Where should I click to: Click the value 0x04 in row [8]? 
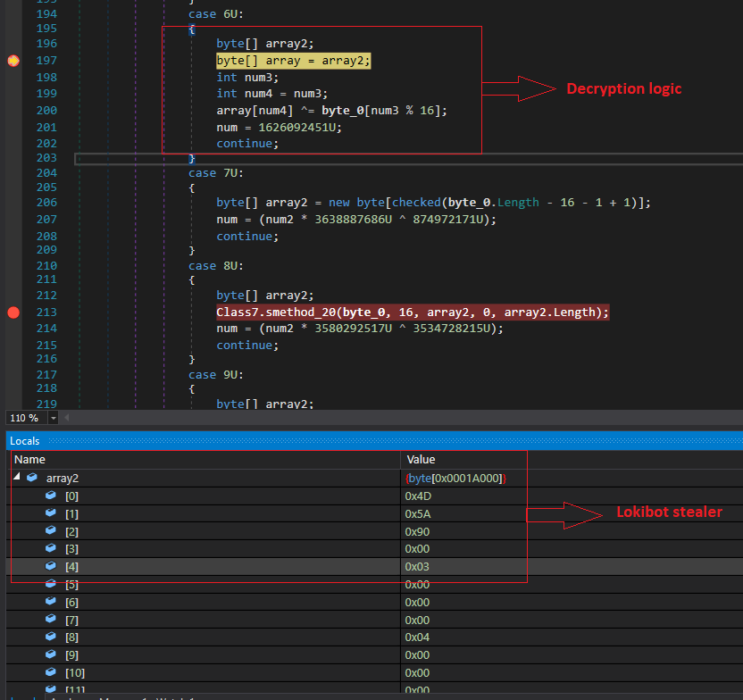click(417, 637)
